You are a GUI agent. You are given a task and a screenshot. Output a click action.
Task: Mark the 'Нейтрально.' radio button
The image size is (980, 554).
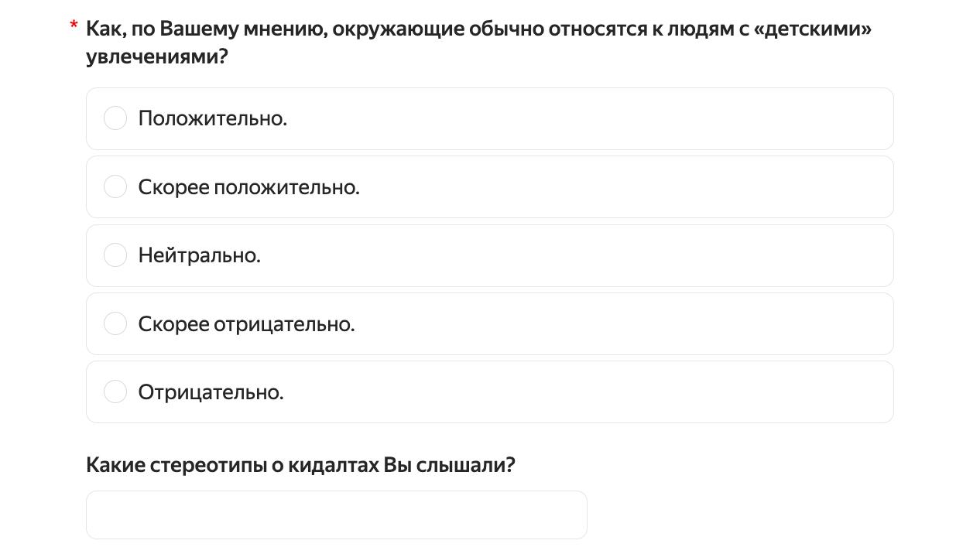[x=115, y=255]
